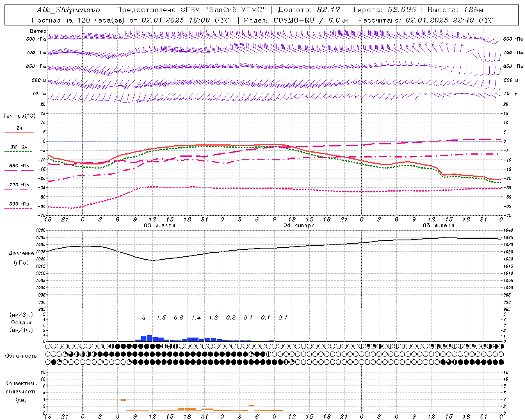Screen dimensions: 525x420
Task: Click the Осадки precipitation label
Action: click(x=21, y=322)
